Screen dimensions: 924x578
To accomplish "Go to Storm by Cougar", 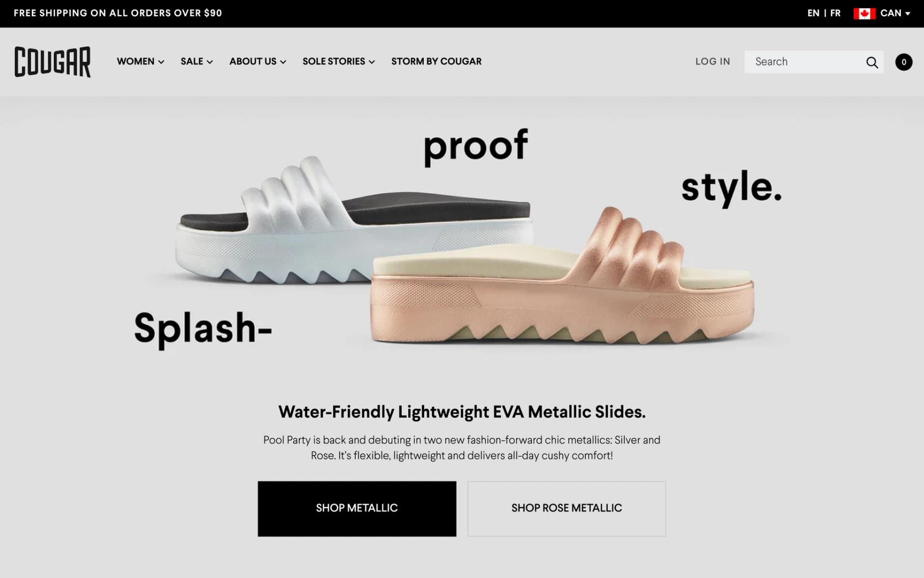I will coord(436,61).
